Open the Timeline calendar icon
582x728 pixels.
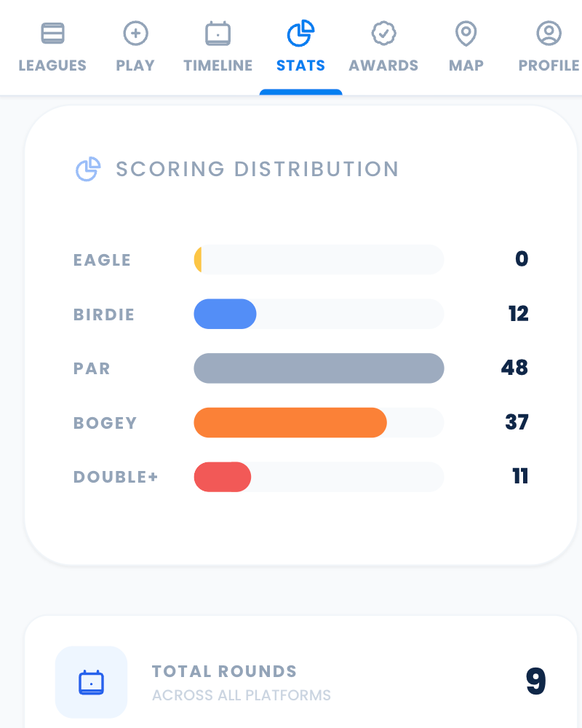pos(218,33)
